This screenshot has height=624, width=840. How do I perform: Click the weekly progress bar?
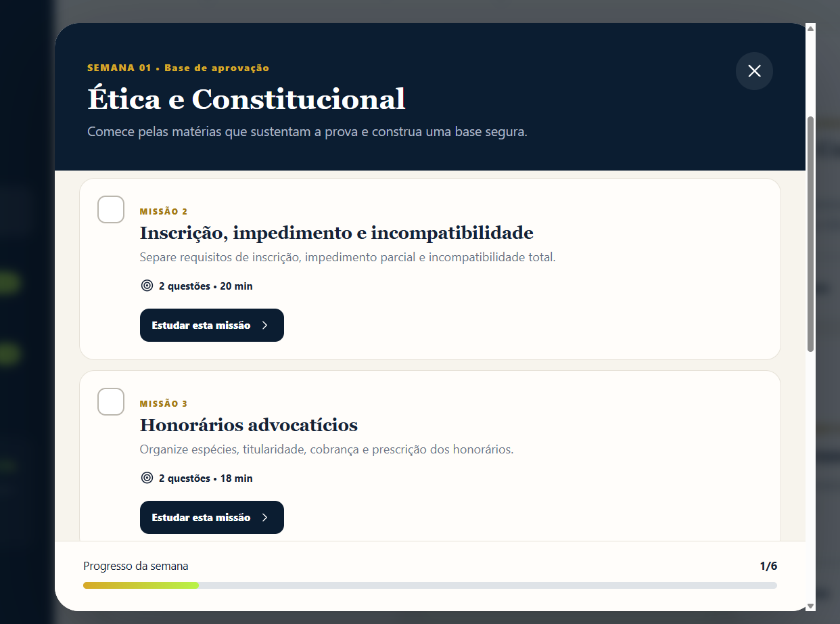[430, 585]
